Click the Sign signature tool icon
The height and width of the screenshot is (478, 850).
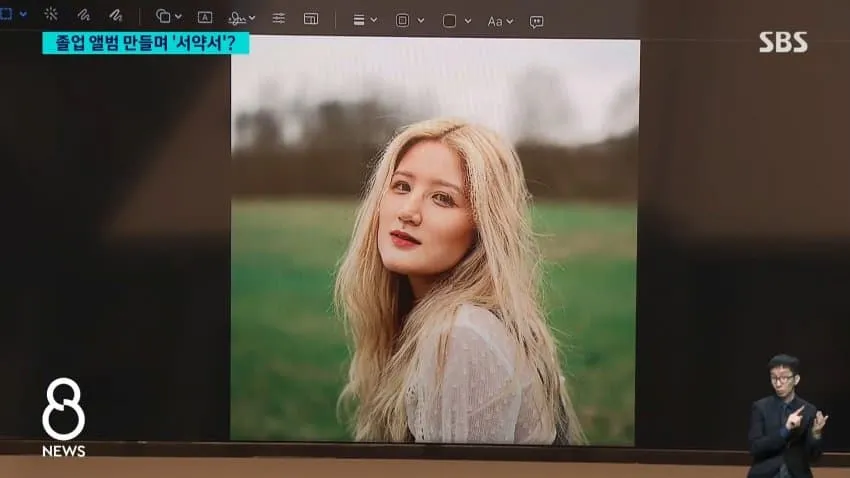(x=236, y=19)
